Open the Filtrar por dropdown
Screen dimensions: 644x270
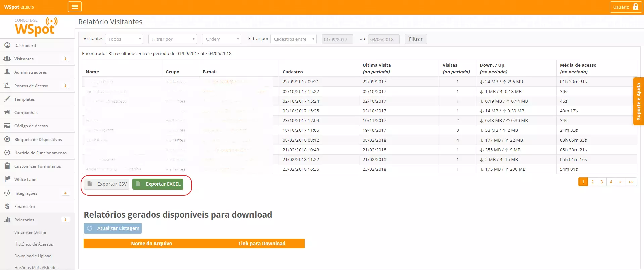coord(173,39)
